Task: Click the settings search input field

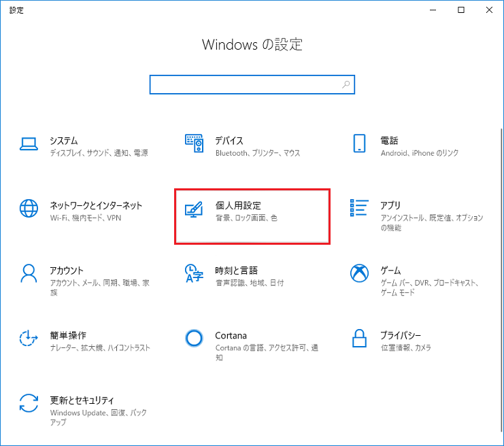Action: tap(252, 84)
